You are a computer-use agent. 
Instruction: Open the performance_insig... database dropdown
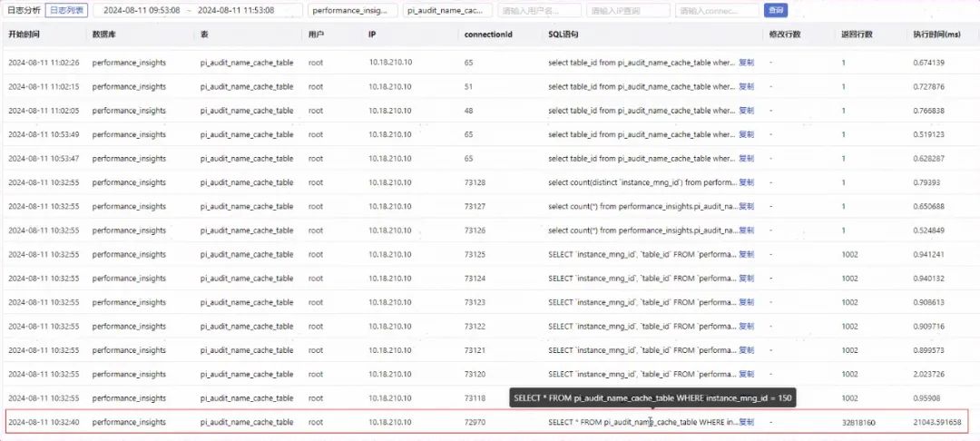(352, 11)
